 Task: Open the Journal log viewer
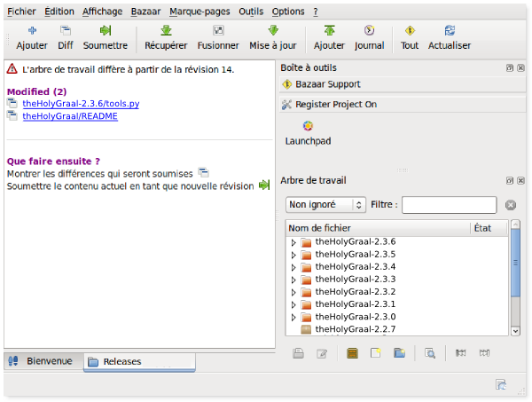369,37
